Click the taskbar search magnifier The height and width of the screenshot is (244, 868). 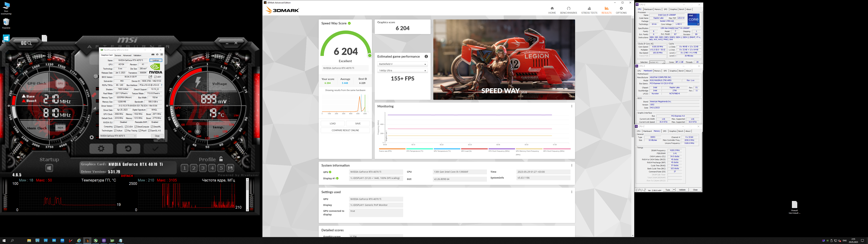[12, 241]
